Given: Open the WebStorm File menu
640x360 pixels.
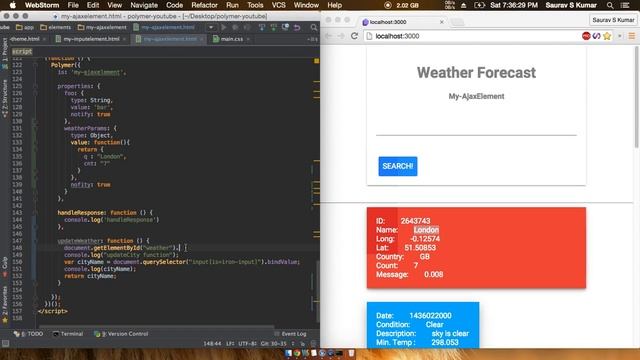Looking at the screenshot, I should click(x=73, y=5).
